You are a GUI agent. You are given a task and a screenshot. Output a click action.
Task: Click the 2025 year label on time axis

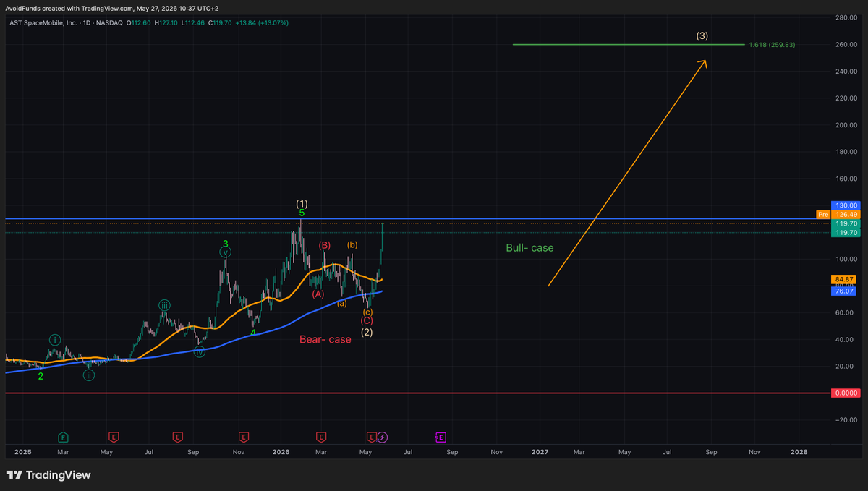point(22,452)
